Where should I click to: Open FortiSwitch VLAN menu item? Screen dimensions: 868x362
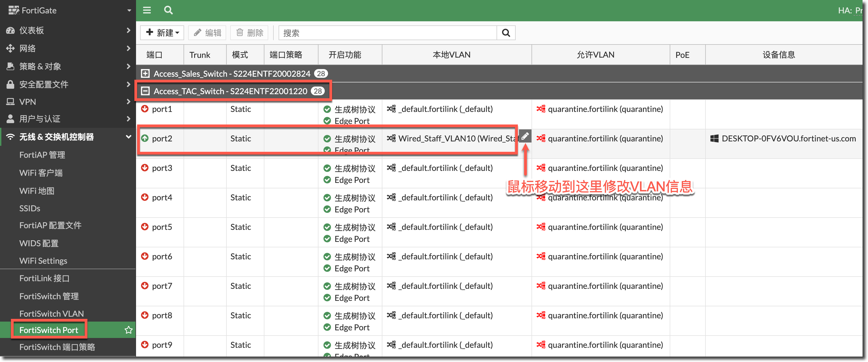(x=52, y=313)
